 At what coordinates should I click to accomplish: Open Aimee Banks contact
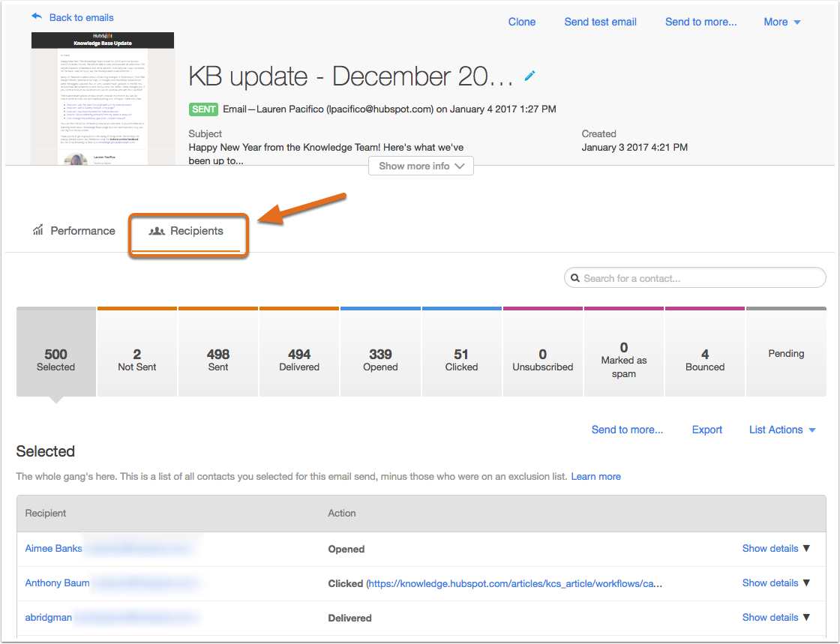pos(53,548)
